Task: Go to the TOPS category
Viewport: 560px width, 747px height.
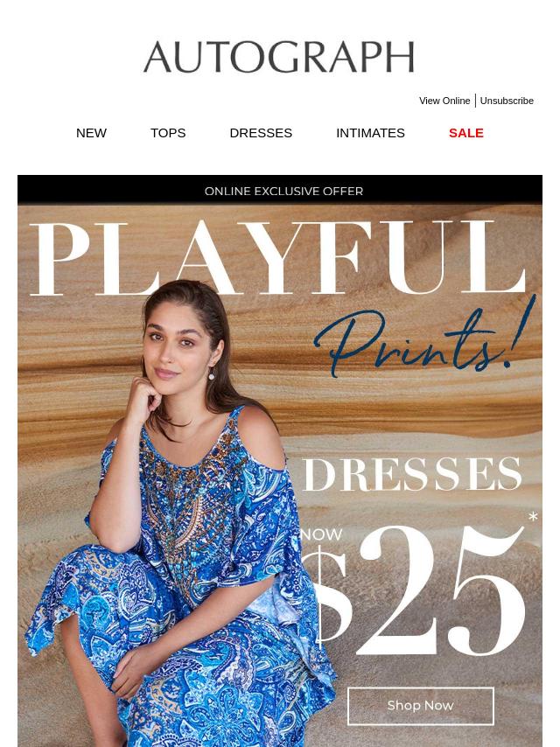Action: point(168,133)
